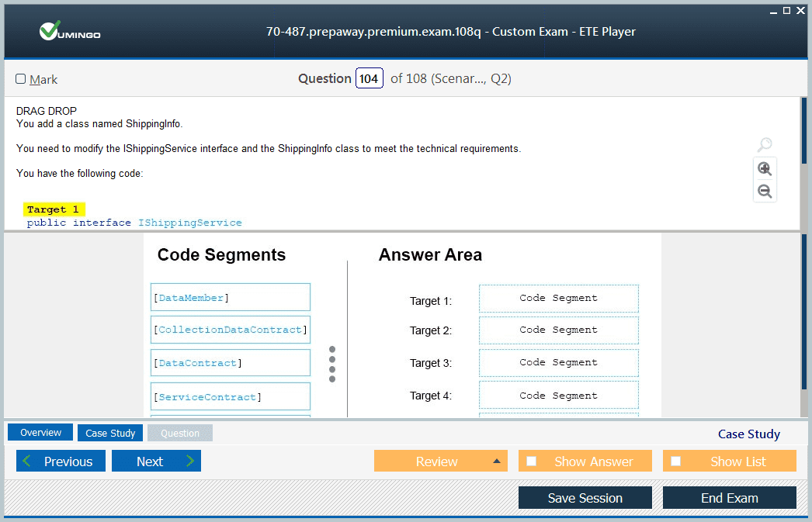This screenshot has width=812, height=522.
Task: Click the Case Study label at right
Action: pyautogui.click(x=749, y=434)
